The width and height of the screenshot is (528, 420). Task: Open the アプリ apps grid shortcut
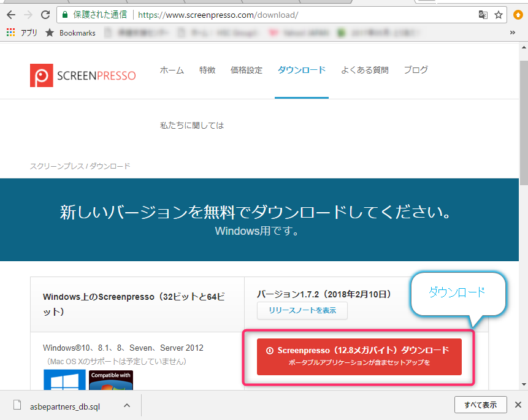tap(22, 32)
